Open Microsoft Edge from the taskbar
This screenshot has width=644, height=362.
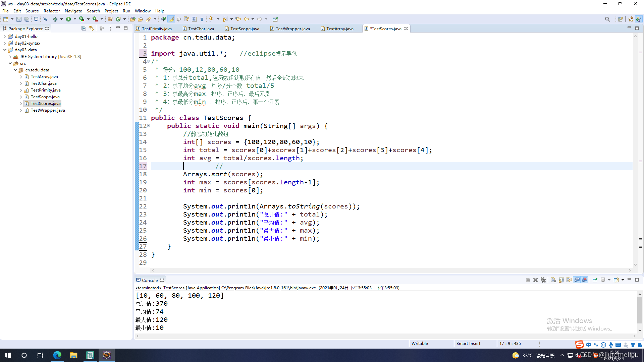(x=57, y=355)
